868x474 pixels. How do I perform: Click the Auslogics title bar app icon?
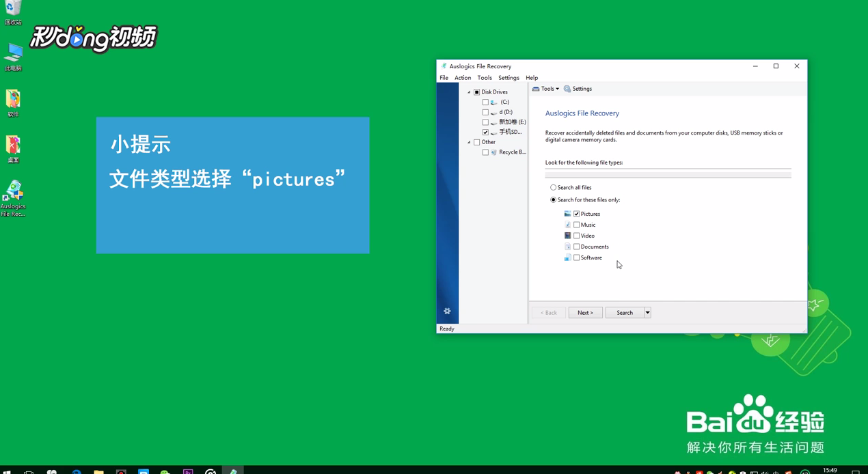tap(444, 66)
